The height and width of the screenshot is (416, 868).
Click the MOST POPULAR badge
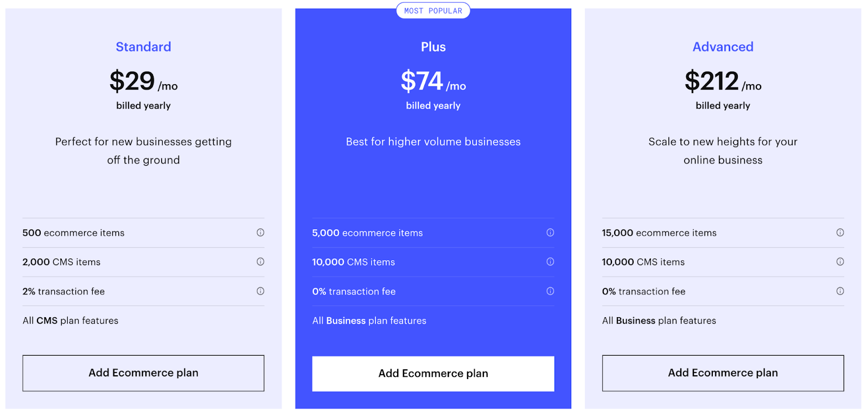coord(433,10)
